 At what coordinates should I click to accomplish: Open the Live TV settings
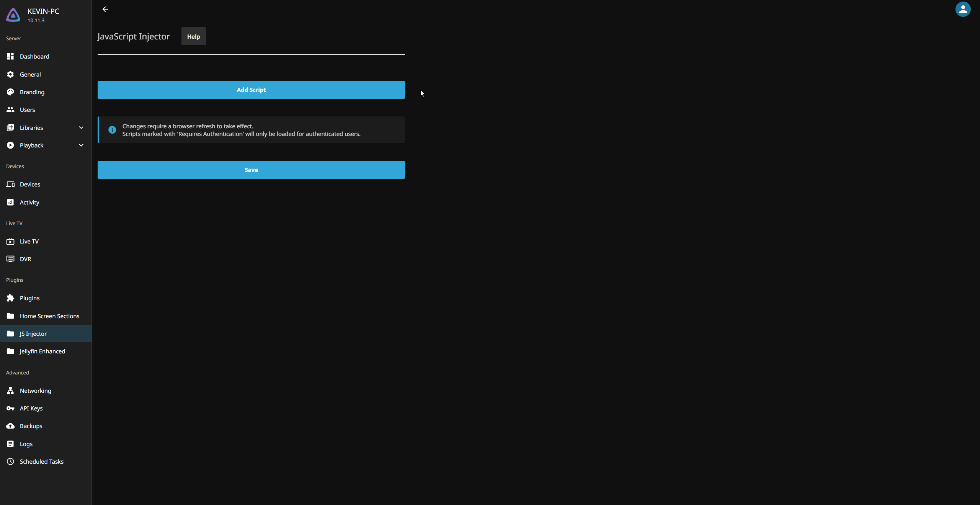(29, 241)
